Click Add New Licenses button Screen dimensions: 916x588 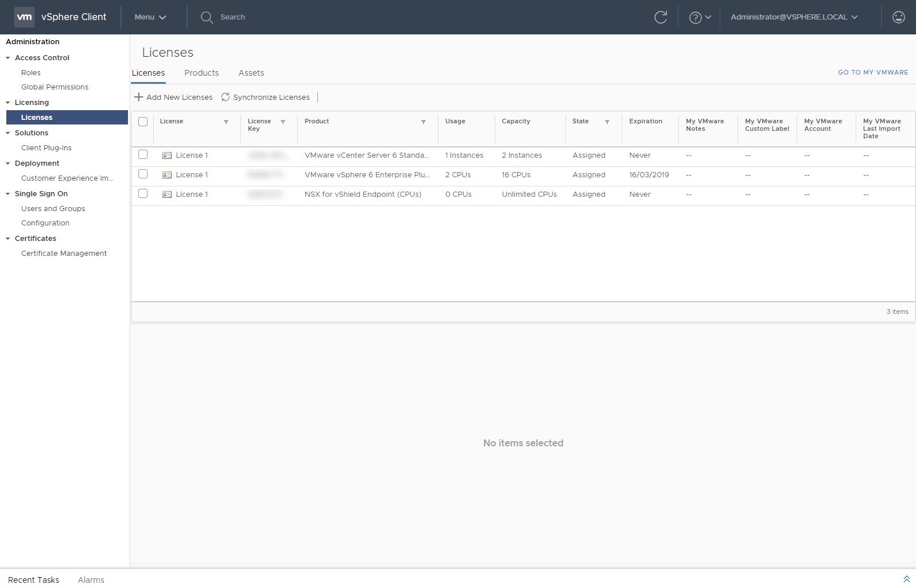click(x=173, y=98)
